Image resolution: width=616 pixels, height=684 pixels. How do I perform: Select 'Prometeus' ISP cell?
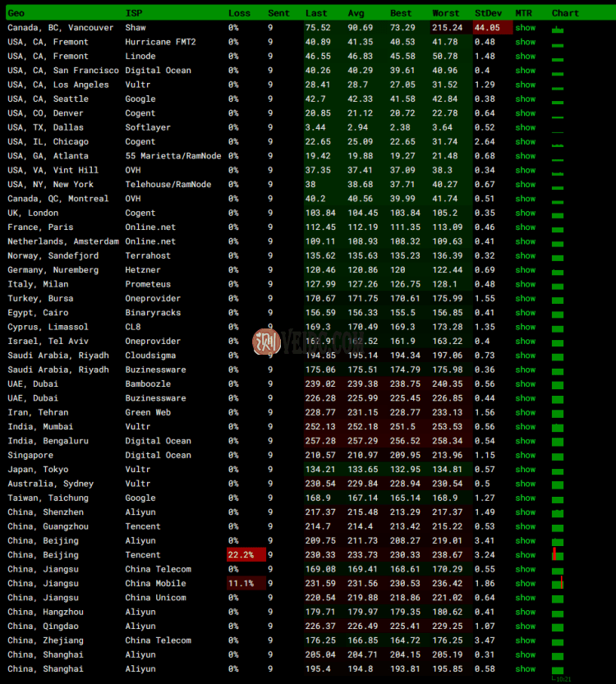(x=148, y=284)
